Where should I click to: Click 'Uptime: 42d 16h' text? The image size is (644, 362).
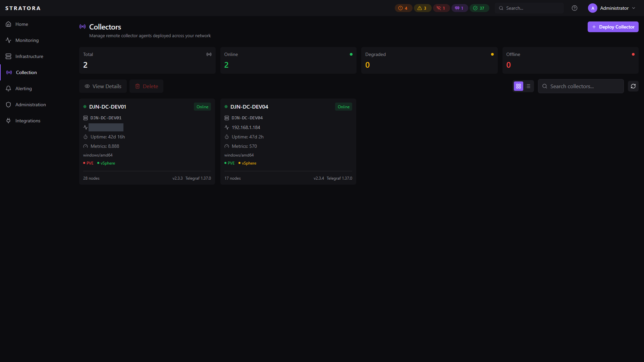click(108, 137)
